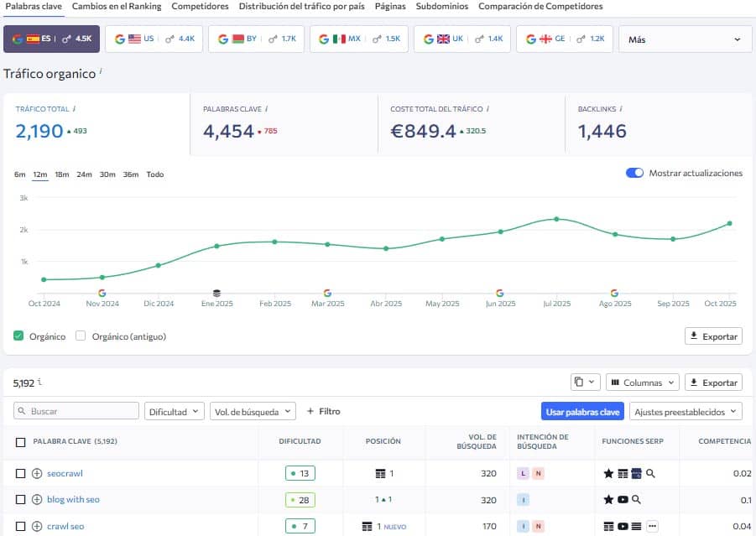Viewport: 756px width, 536px height.
Task: Click the Google update marker at Jun 2025
Action: coord(499,294)
